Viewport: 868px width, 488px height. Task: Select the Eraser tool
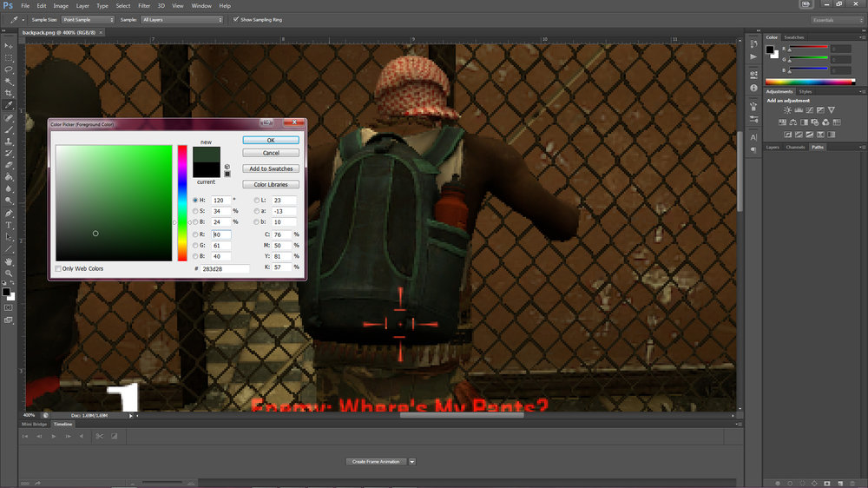tap(9, 165)
